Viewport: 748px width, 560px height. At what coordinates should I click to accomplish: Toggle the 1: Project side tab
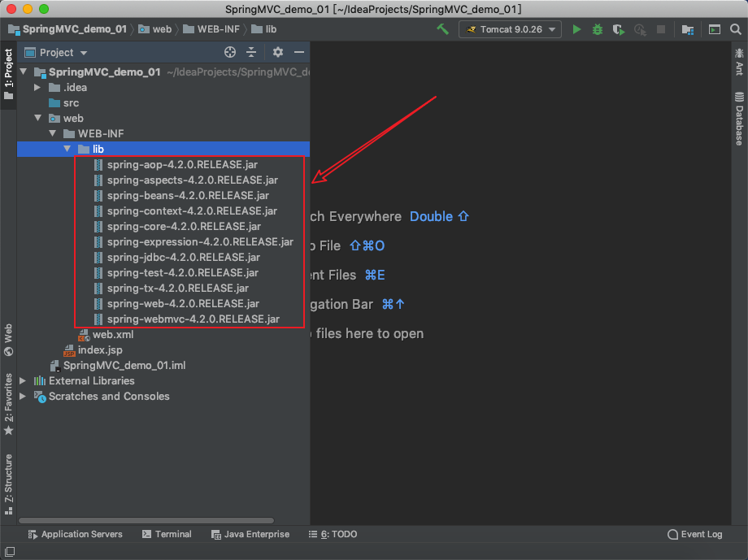pos(8,75)
